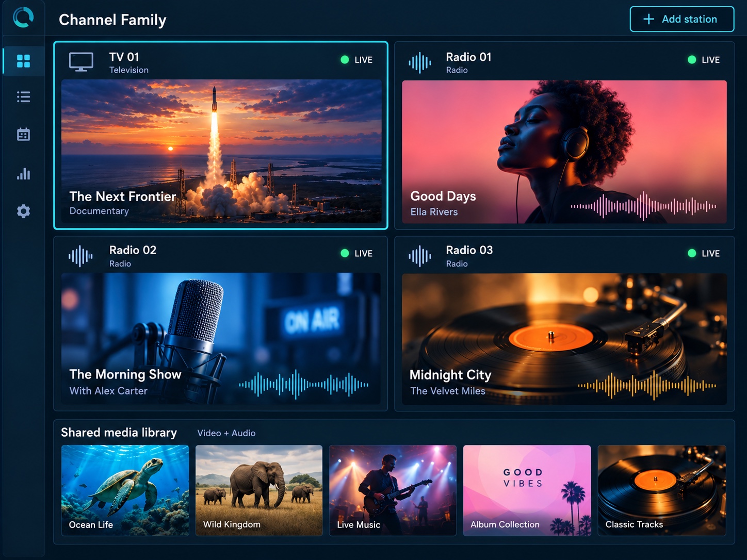
Task: Click the Midnight City track title
Action: (450, 375)
